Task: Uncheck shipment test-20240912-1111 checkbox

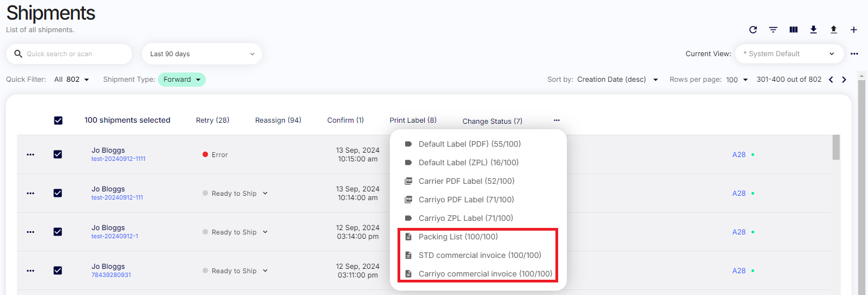Action: 58,154
